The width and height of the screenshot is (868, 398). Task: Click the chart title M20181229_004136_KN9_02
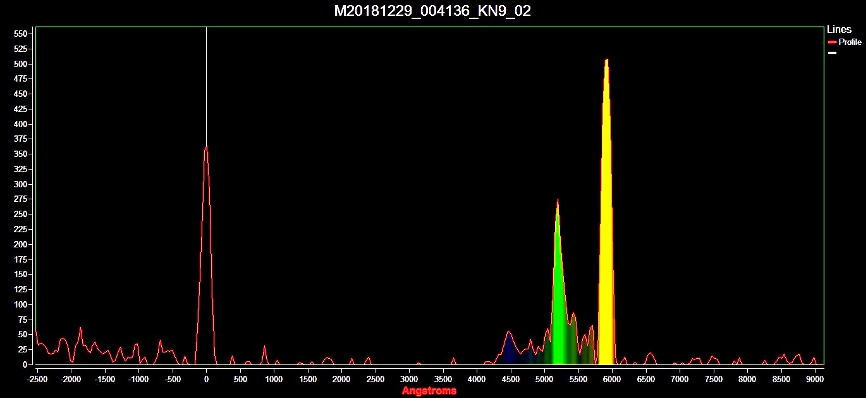point(432,11)
